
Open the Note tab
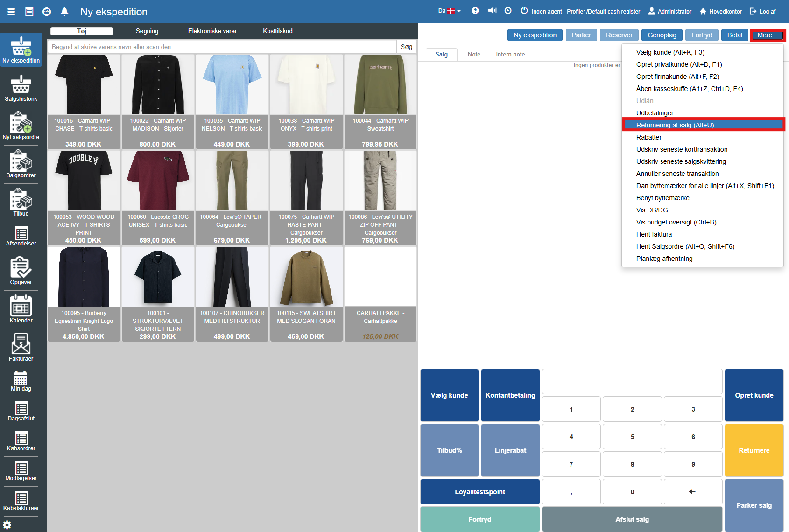(474, 55)
